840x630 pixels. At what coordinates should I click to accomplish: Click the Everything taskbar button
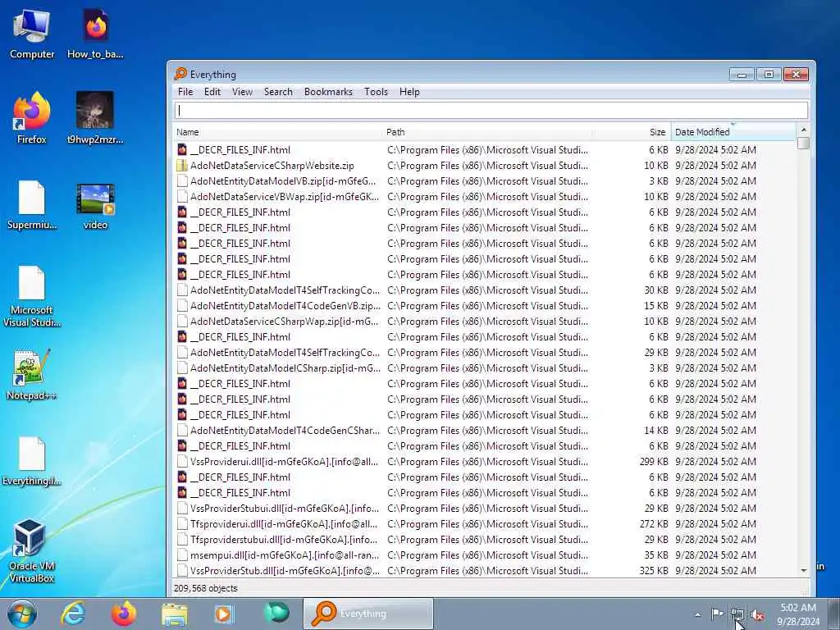(x=368, y=614)
